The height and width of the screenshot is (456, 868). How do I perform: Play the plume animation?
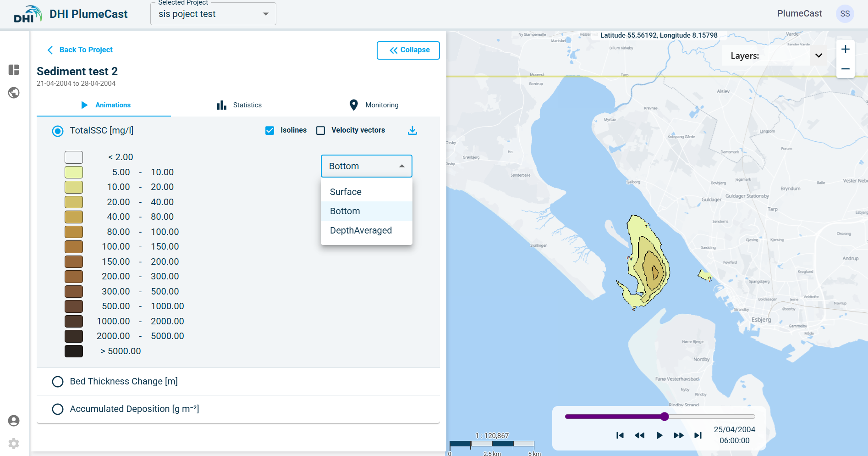pyautogui.click(x=659, y=435)
